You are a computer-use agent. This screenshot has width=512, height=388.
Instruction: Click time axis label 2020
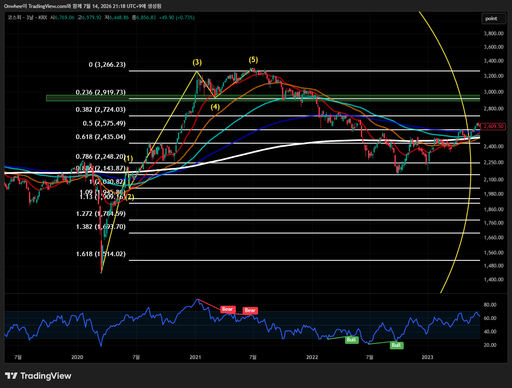click(x=77, y=357)
